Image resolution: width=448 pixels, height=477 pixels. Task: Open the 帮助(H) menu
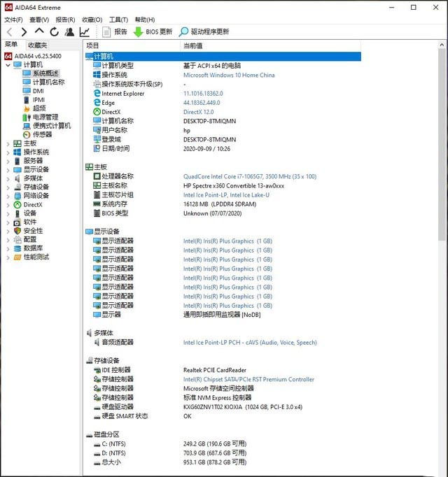145,20
